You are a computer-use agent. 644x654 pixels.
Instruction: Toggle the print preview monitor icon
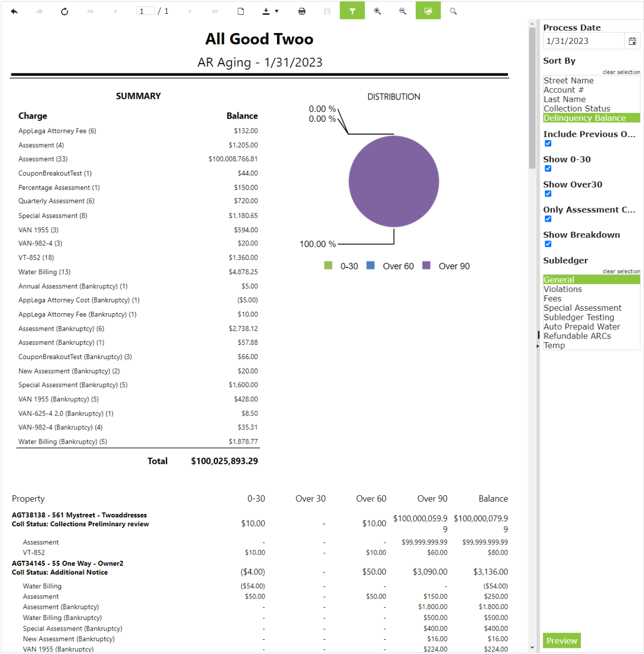click(x=428, y=11)
